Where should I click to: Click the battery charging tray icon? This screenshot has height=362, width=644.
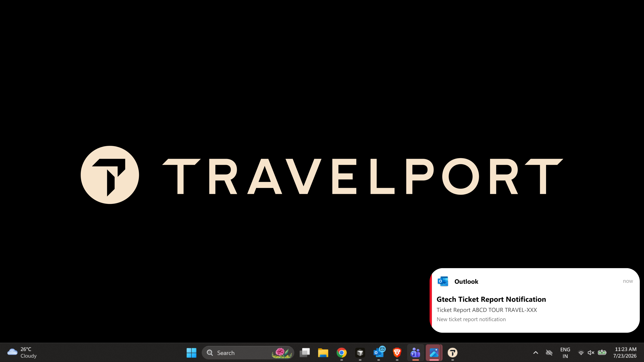(602, 352)
